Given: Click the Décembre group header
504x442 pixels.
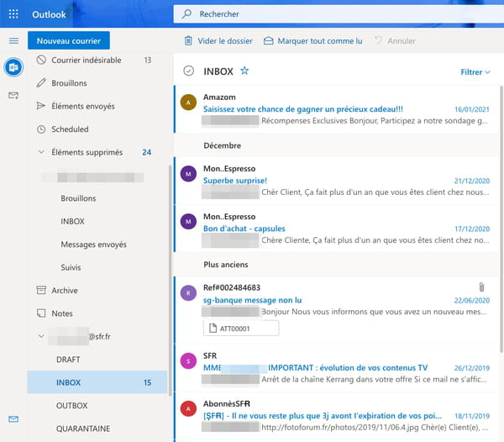Looking at the screenshot, I should coord(336,145).
